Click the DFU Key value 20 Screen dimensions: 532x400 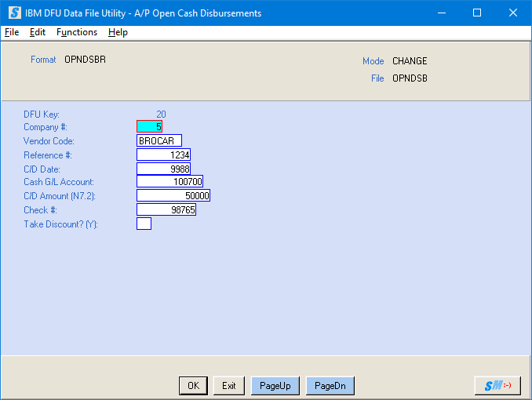(x=161, y=115)
